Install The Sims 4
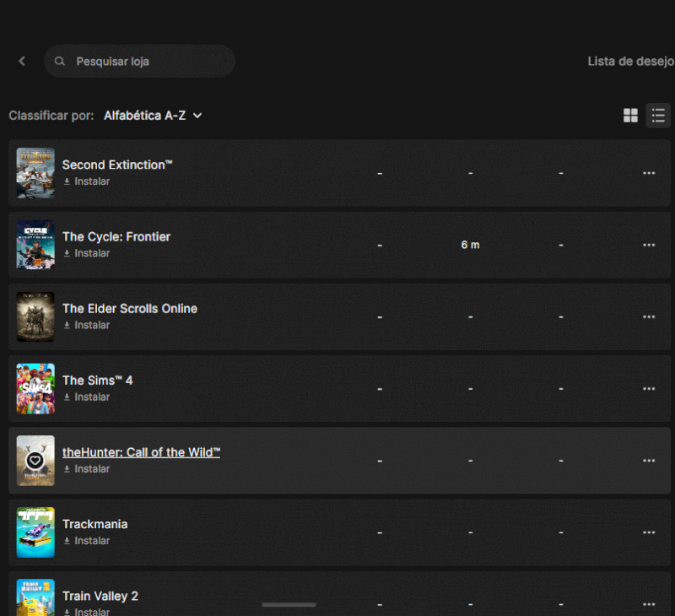 click(x=87, y=397)
